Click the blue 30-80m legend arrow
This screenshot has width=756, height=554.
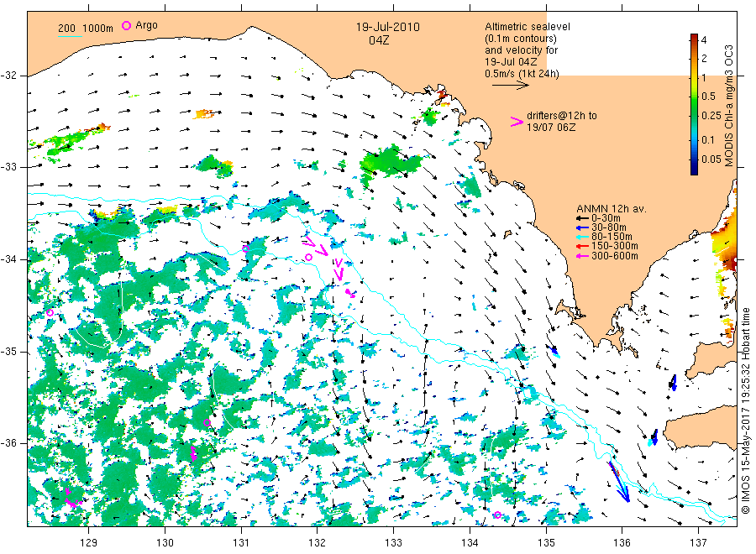tap(582, 227)
